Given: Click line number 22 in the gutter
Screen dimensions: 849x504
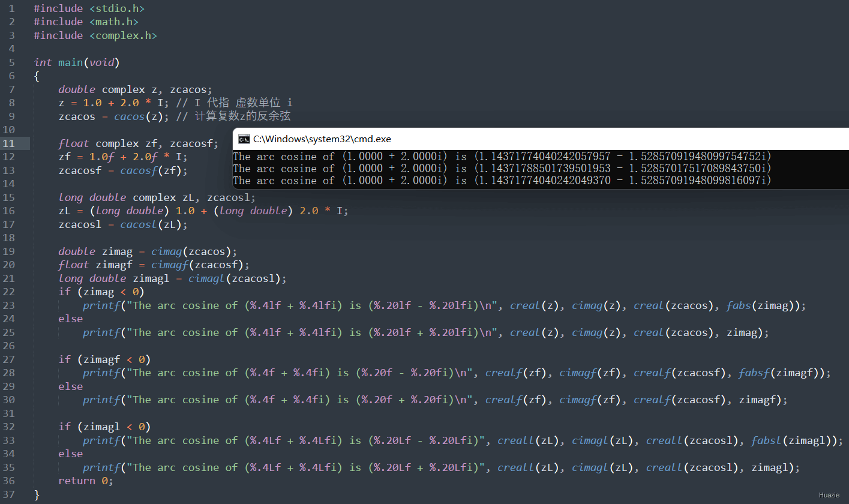Looking at the screenshot, I should [x=9, y=292].
